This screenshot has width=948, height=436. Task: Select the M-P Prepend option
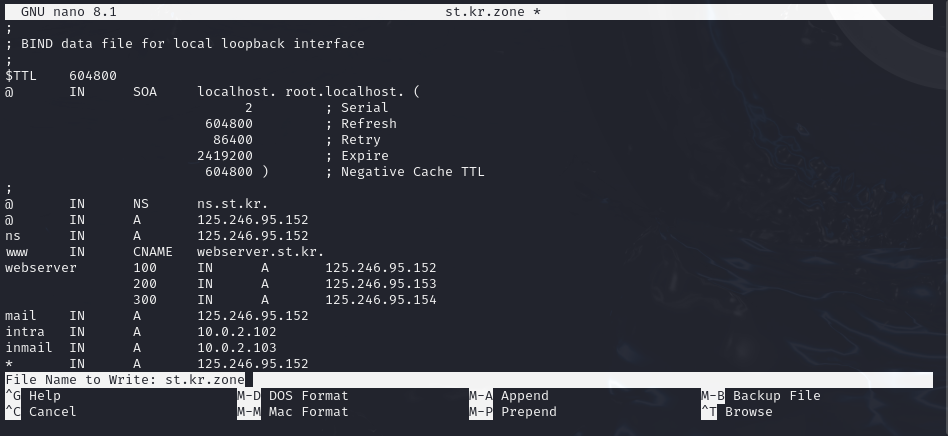pyautogui.click(x=513, y=412)
